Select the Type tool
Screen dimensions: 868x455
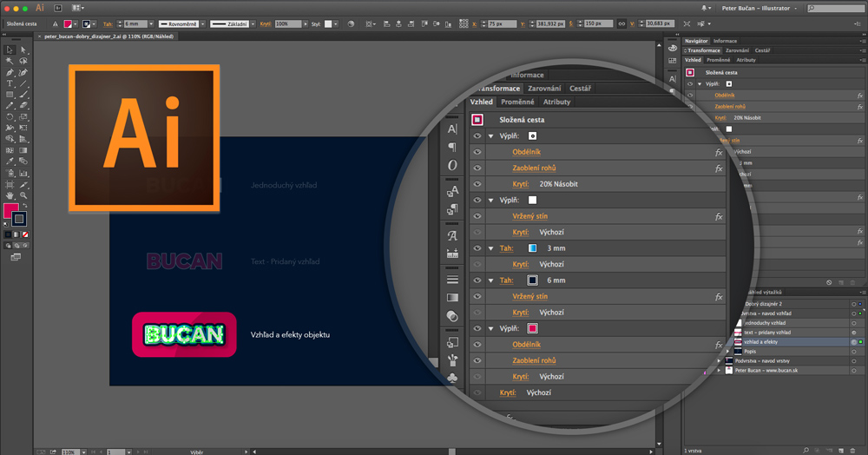pyautogui.click(x=10, y=83)
